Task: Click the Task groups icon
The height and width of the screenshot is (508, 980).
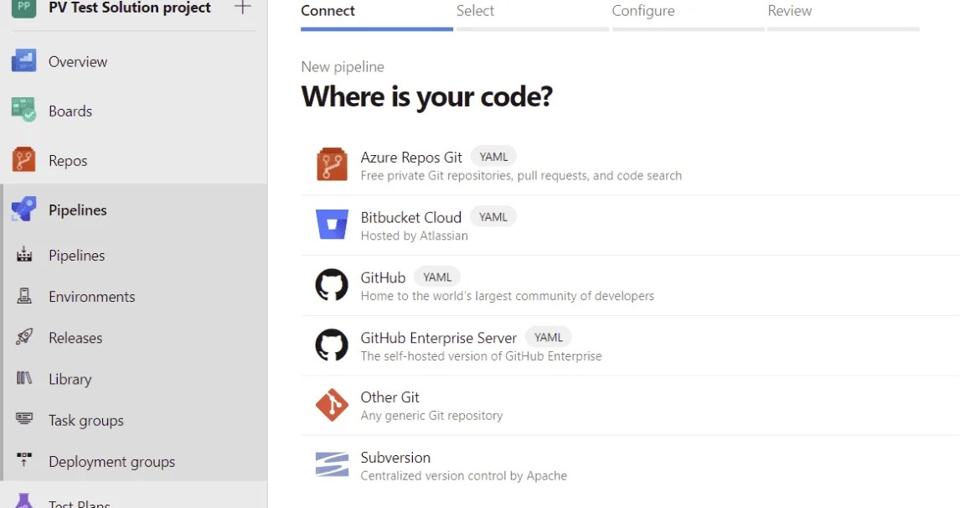Action: [23, 419]
